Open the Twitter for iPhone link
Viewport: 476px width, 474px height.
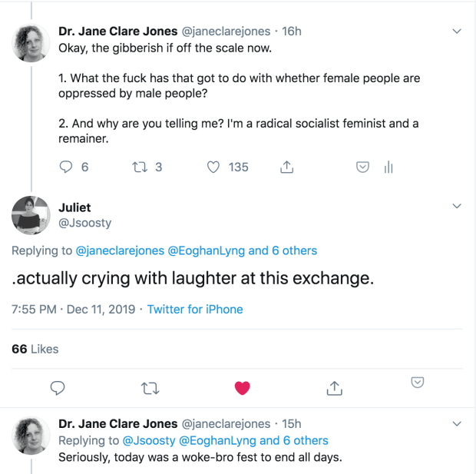coord(195,310)
